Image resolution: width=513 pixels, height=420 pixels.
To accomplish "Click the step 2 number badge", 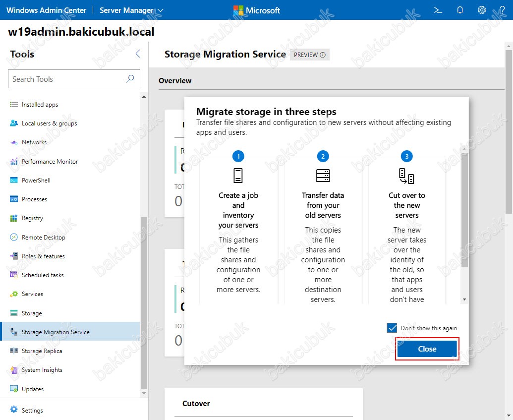I will click(x=323, y=156).
